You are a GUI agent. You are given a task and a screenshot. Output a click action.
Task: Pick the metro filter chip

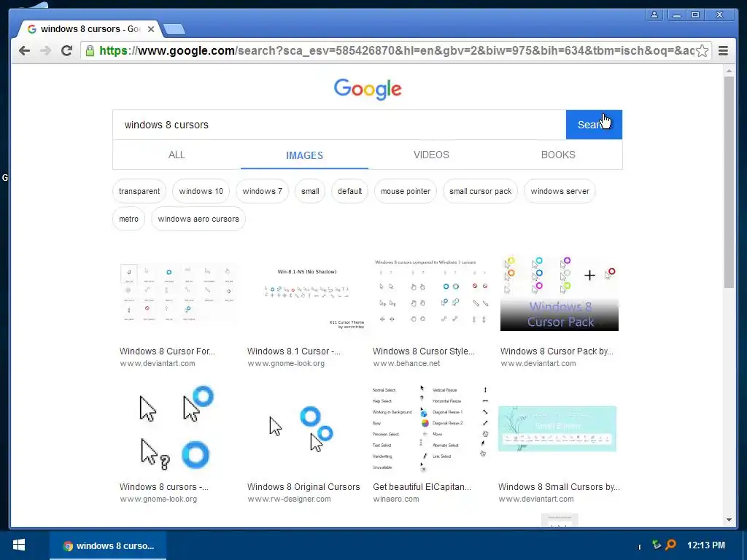coord(128,219)
